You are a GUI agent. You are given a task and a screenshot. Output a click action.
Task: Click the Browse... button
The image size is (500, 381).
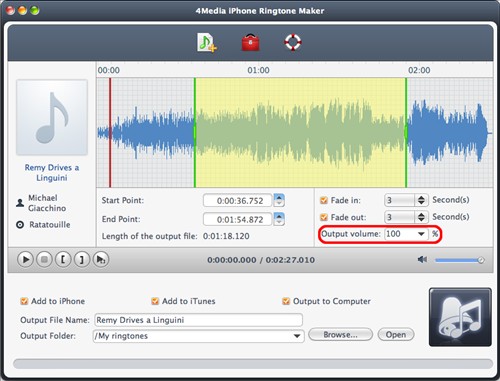(x=340, y=335)
